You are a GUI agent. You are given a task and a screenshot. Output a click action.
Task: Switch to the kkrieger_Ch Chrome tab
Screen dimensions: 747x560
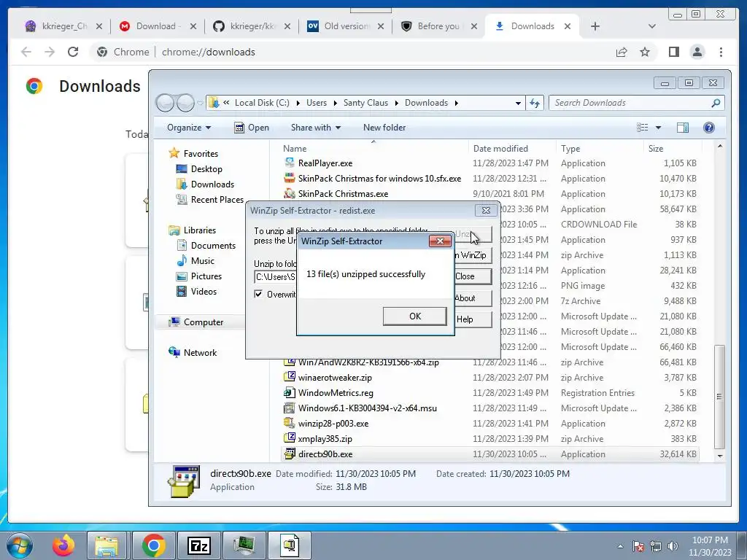pos(64,26)
